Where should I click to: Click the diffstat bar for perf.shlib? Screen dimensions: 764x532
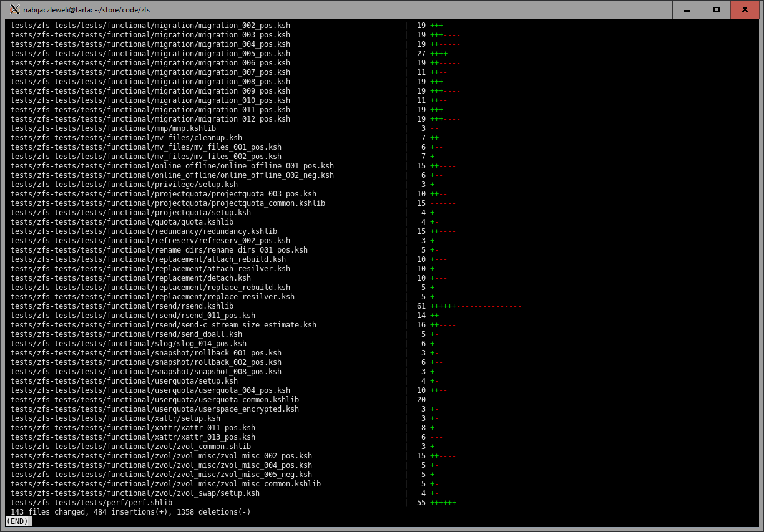coord(471,503)
